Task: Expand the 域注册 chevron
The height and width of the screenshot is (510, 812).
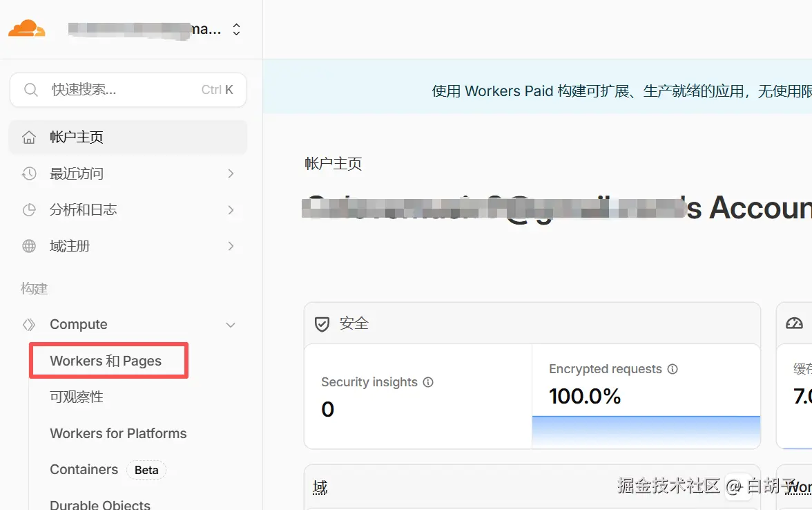Action: [231, 246]
